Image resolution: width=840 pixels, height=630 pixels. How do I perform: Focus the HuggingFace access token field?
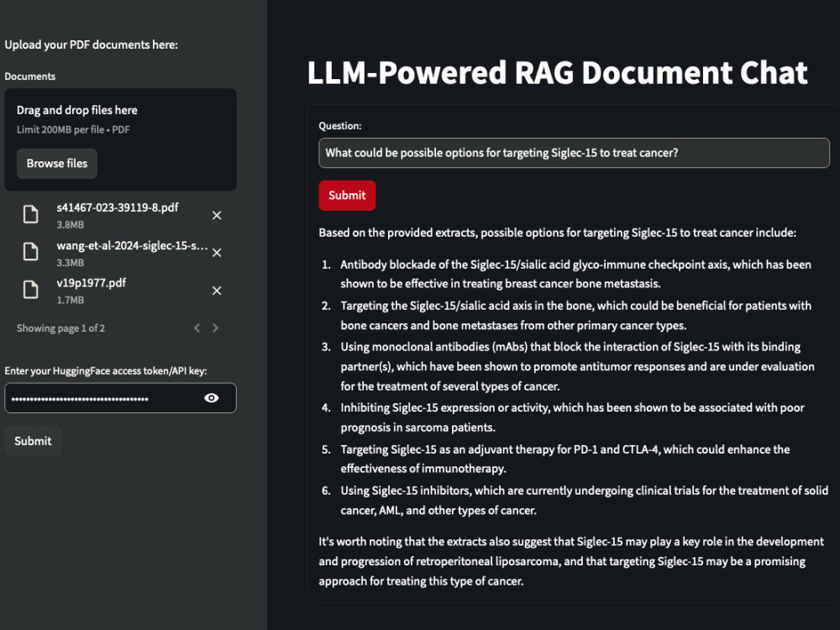click(120, 398)
